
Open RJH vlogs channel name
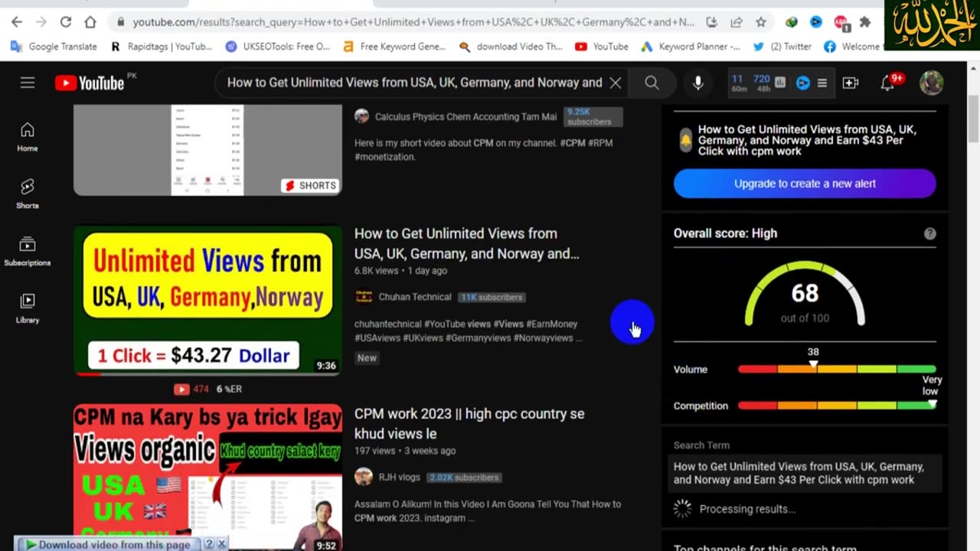tap(399, 477)
